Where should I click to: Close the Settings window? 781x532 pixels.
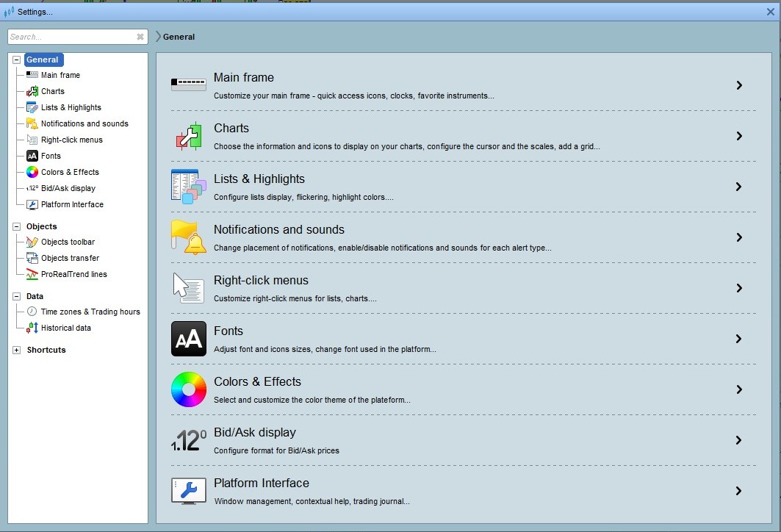click(771, 12)
